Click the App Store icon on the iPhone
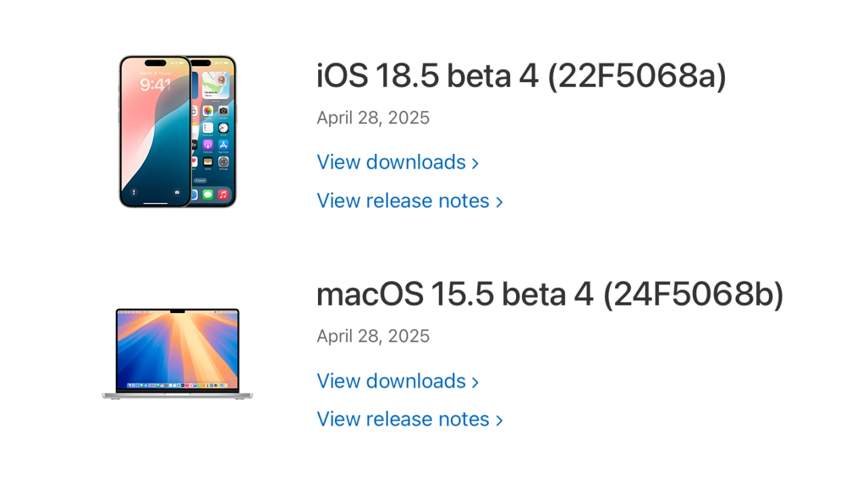 (223, 145)
